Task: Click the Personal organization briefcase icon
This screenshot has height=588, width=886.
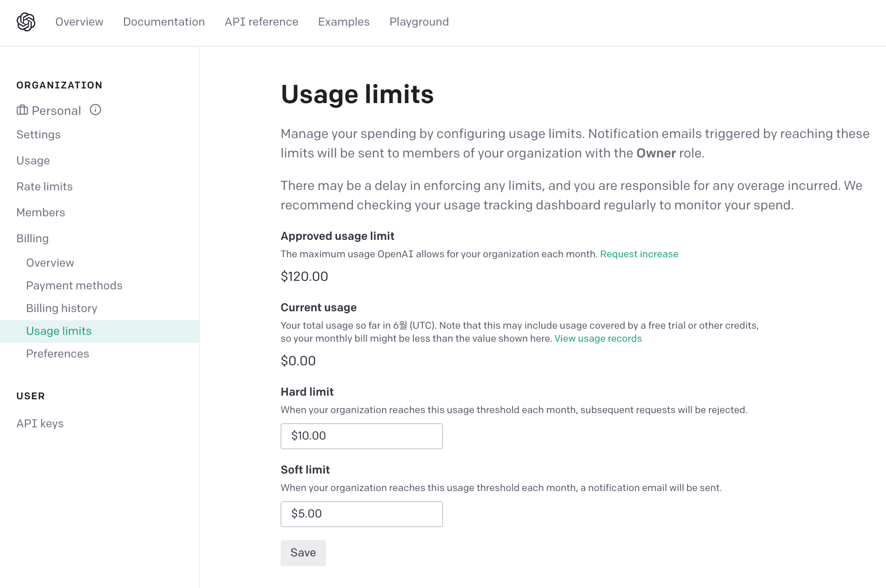Action: pyautogui.click(x=22, y=110)
